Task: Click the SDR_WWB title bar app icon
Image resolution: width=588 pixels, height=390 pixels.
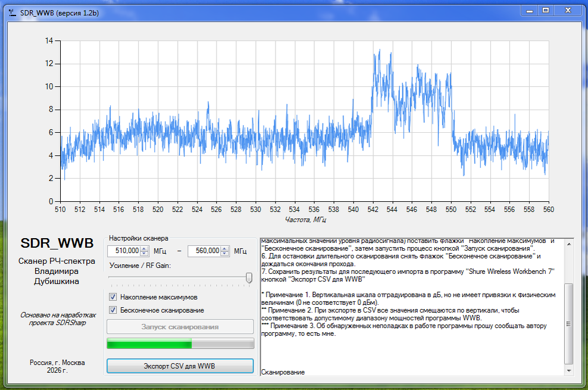Action: pos(12,13)
